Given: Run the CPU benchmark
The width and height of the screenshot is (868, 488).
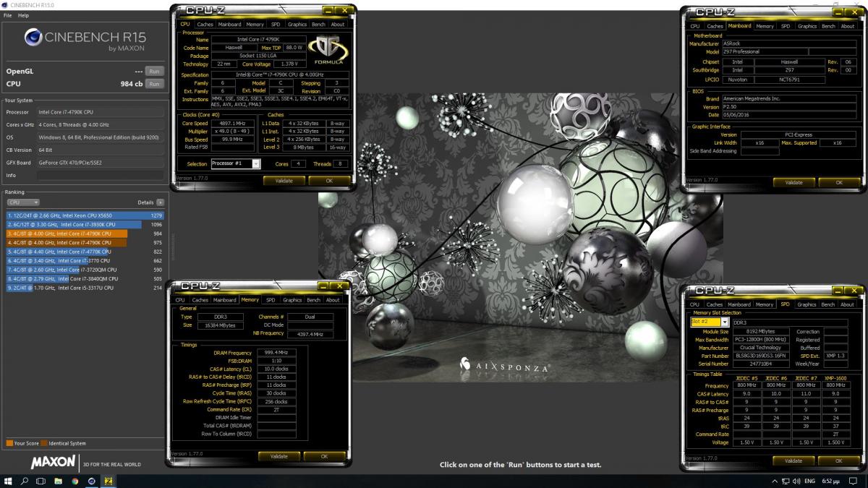Looking at the screenshot, I should point(153,84).
